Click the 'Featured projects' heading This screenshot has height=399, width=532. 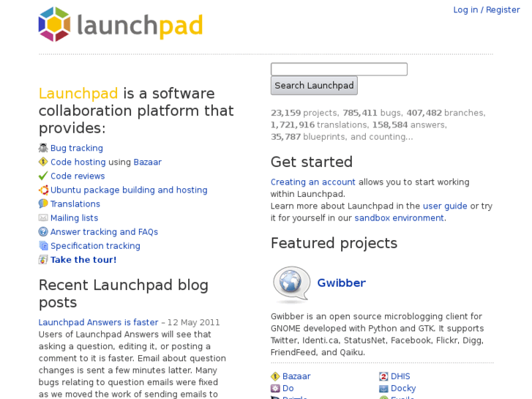point(334,243)
